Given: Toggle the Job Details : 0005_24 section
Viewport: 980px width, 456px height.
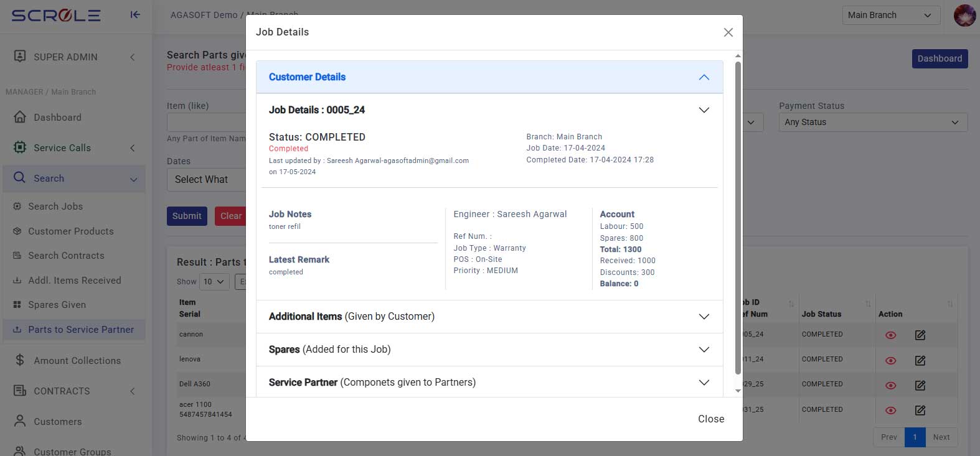Looking at the screenshot, I should 489,110.
